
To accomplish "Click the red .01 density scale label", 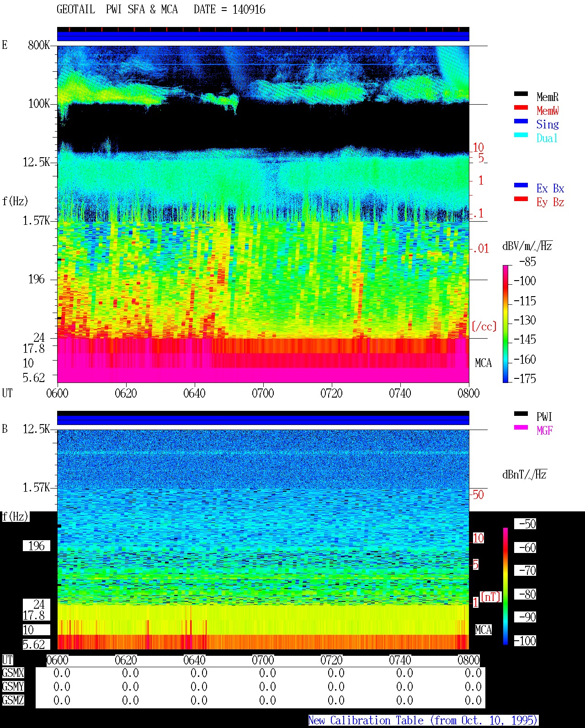I will point(480,249).
